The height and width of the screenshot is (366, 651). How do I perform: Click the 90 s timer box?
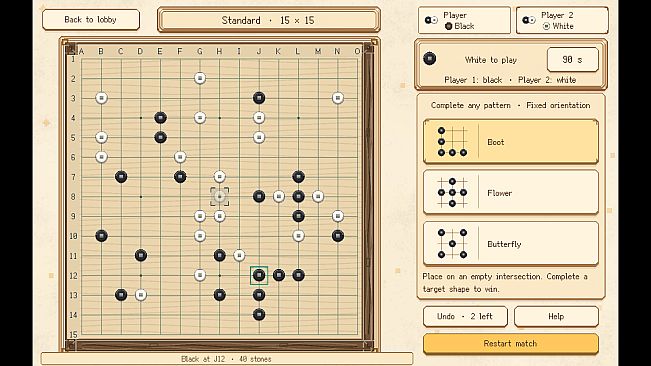[x=573, y=60]
